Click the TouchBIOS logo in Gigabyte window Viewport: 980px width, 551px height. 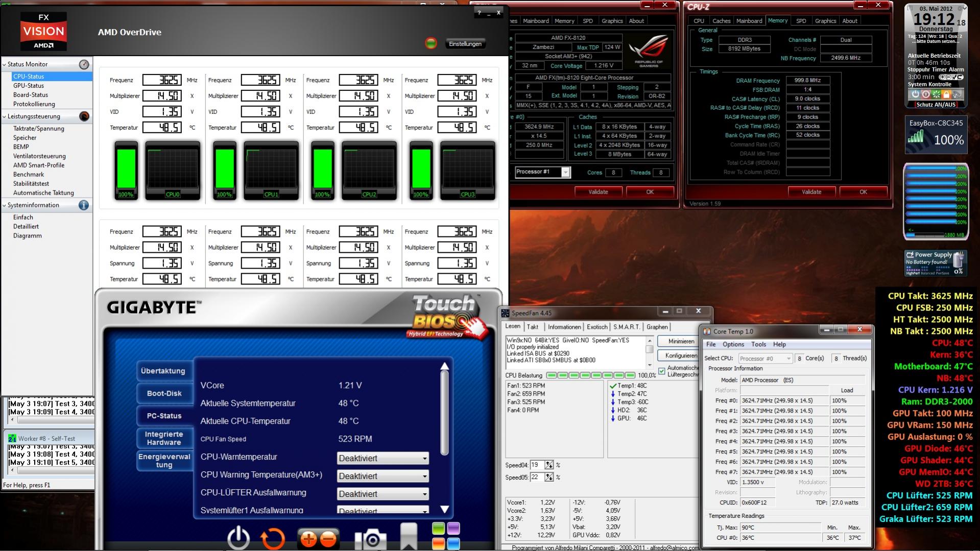point(447,317)
